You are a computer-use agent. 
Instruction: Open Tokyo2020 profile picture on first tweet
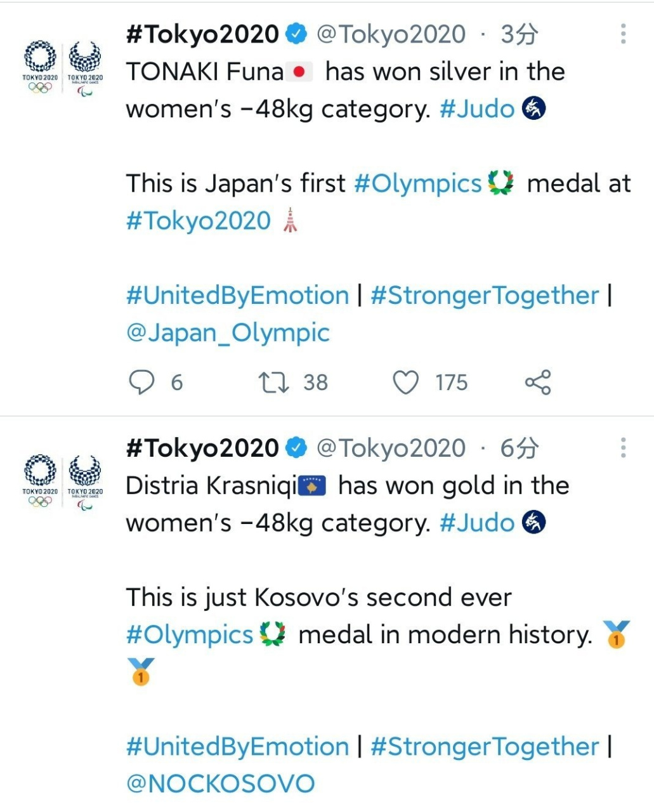(x=63, y=68)
